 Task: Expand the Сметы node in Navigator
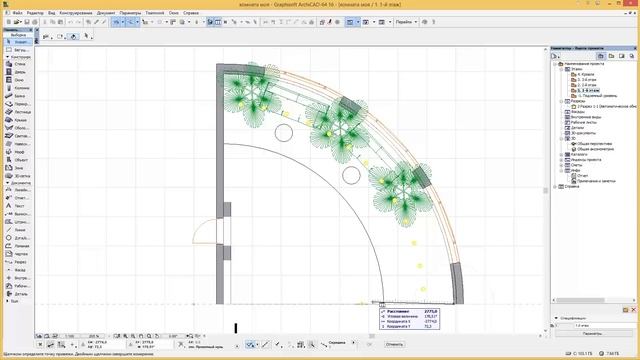pos(561,165)
